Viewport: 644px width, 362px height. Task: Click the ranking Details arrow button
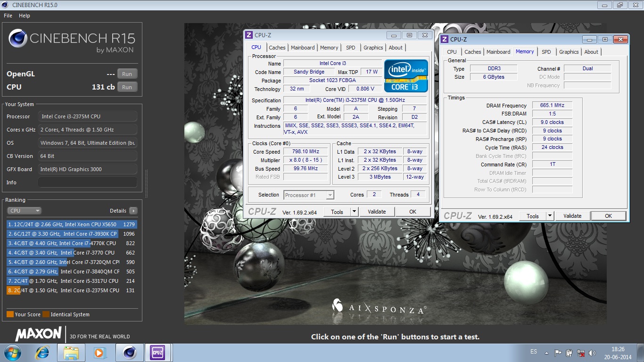pos(133,211)
